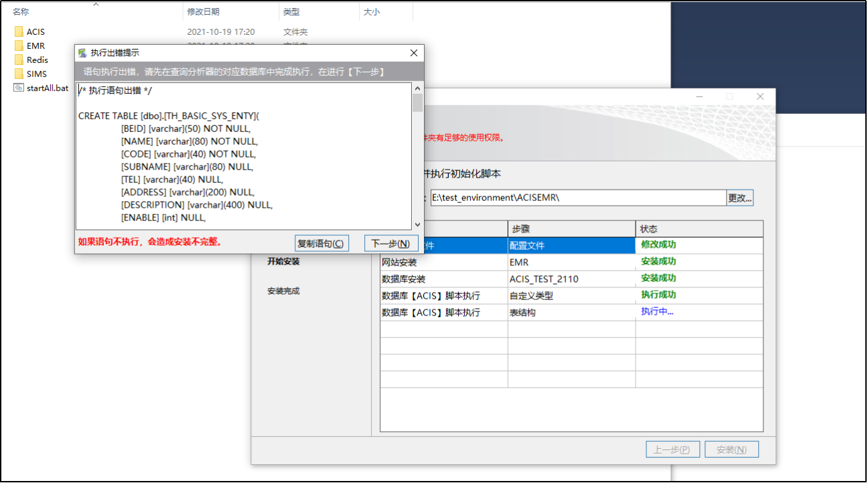Click the 上一步(P) button
This screenshot has width=868, height=483.
click(673, 450)
